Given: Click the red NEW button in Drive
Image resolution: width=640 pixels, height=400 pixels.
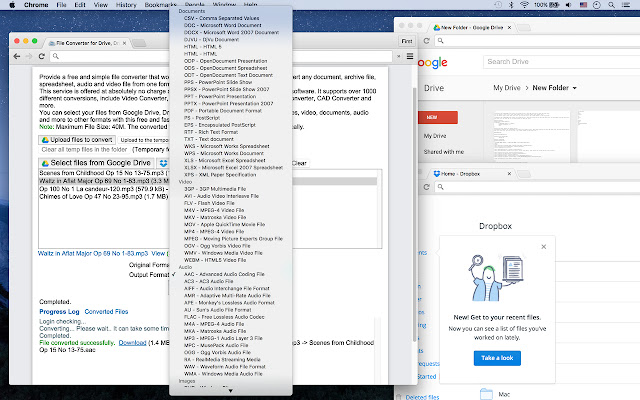Looking at the screenshot, I should tap(438, 118).
